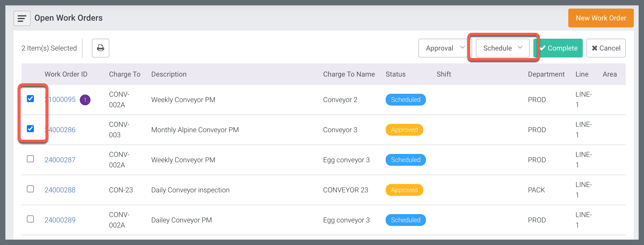The image size is (644, 245).
Task: Click the 2 Item(s) Selected label
Action: point(49,48)
